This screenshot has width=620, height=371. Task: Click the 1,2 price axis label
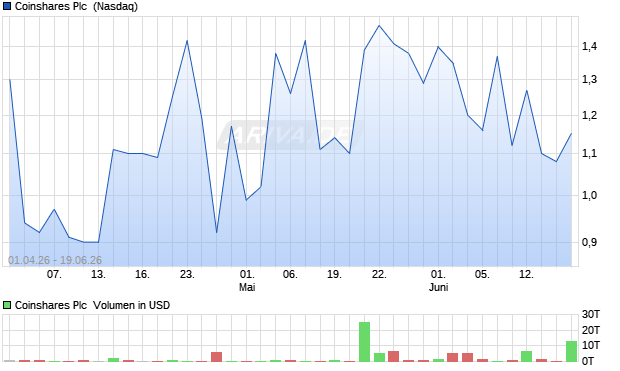tap(589, 115)
